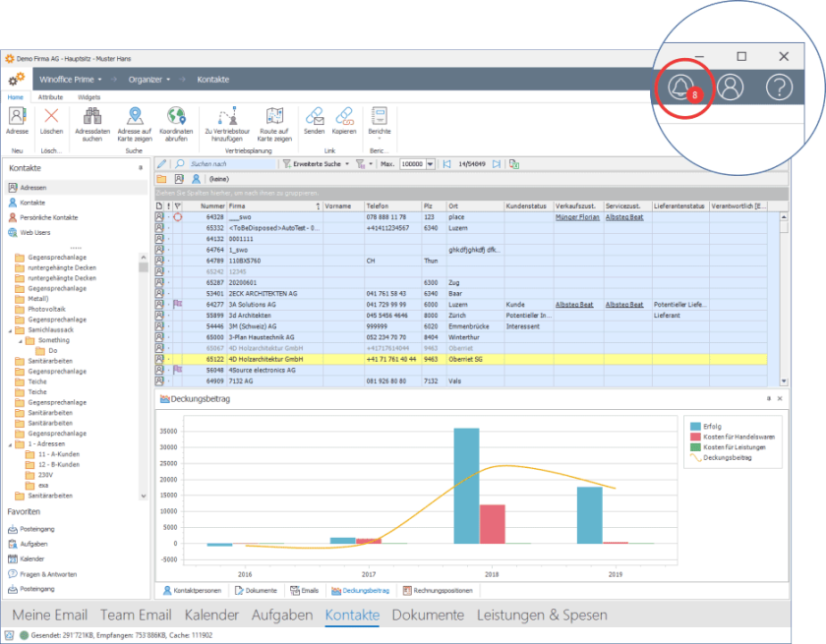Open Fragen & Antworten in Favoriten

pos(48,574)
